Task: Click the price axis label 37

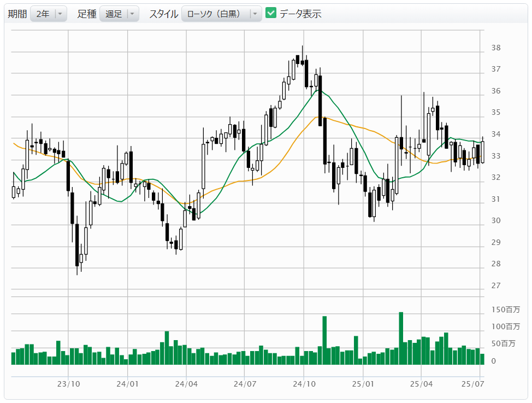Action: pos(496,69)
